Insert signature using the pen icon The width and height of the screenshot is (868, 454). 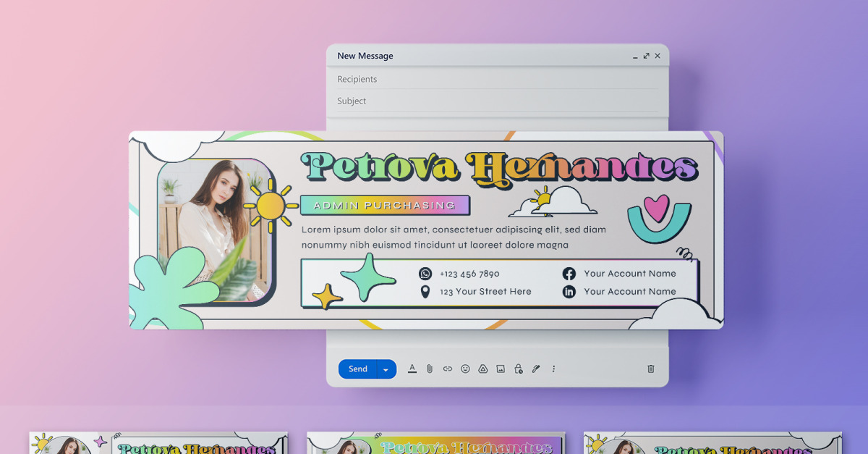pos(536,369)
